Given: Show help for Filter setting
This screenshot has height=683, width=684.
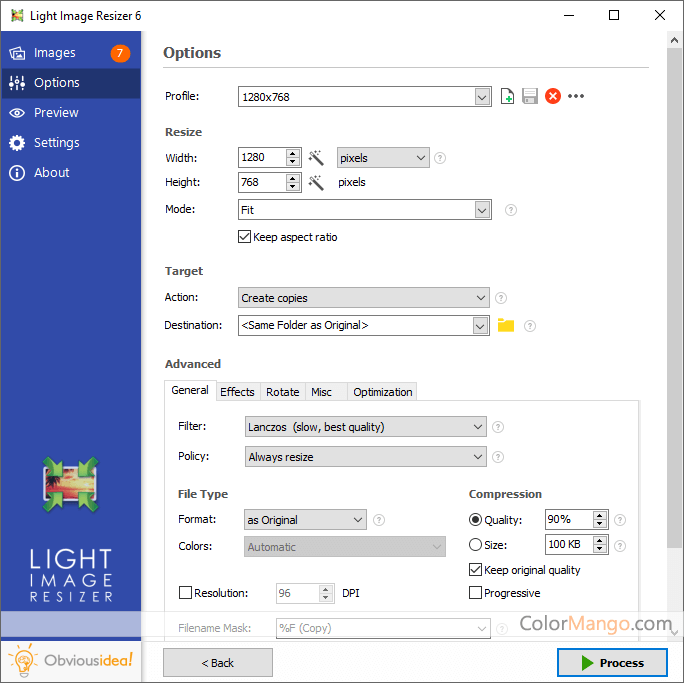Looking at the screenshot, I should point(498,427).
